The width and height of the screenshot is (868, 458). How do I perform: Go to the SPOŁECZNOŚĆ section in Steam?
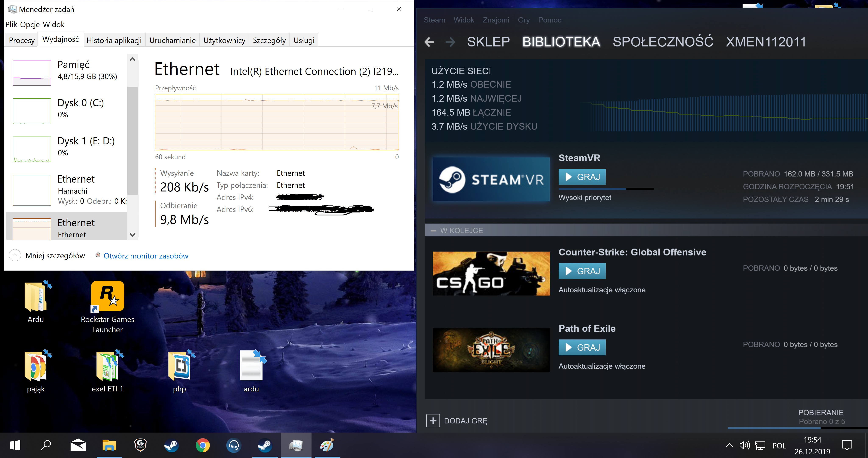click(x=663, y=42)
